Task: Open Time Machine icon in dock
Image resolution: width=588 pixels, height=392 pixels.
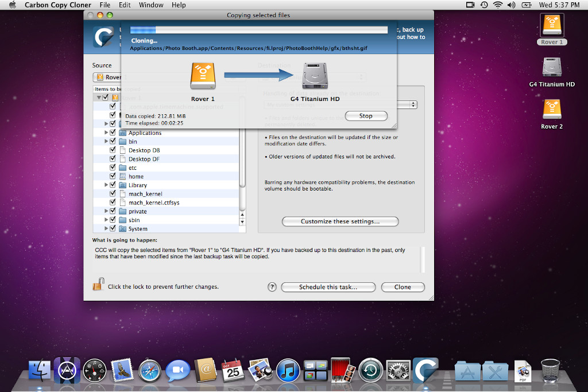Action: pos(370,371)
